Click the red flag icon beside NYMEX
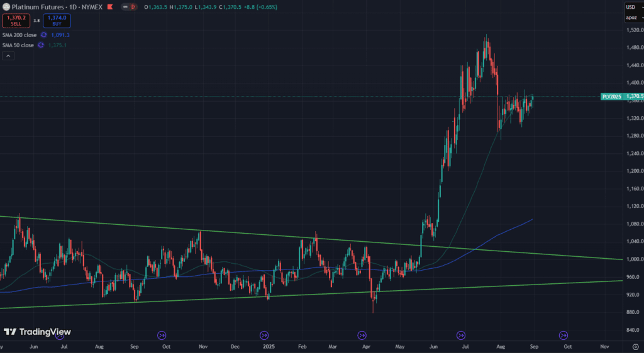This screenshot has width=644, height=353. point(111,6)
